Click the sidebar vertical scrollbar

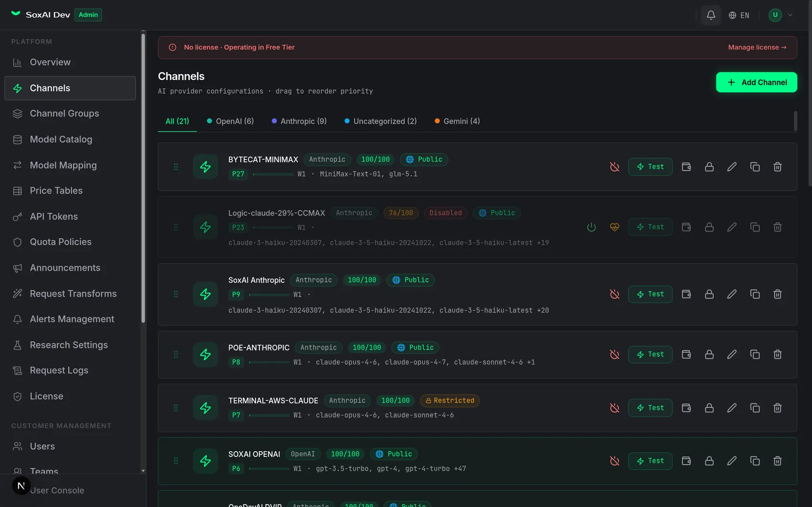pos(143,178)
